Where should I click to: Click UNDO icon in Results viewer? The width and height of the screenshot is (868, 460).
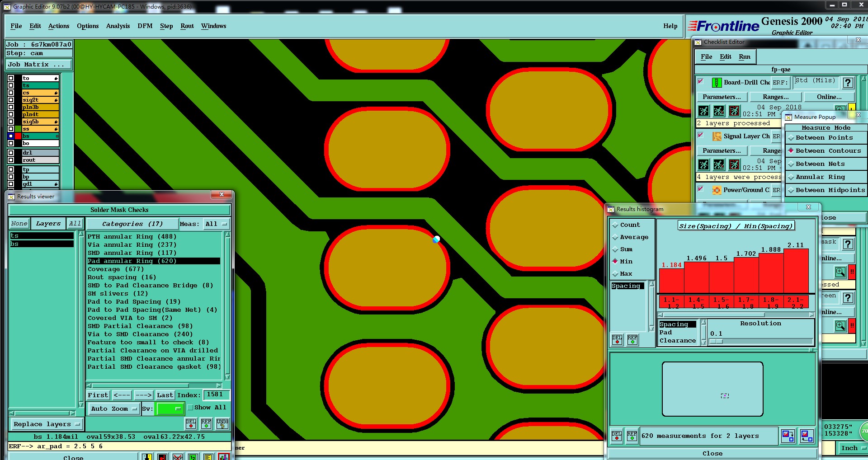tap(222, 423)
